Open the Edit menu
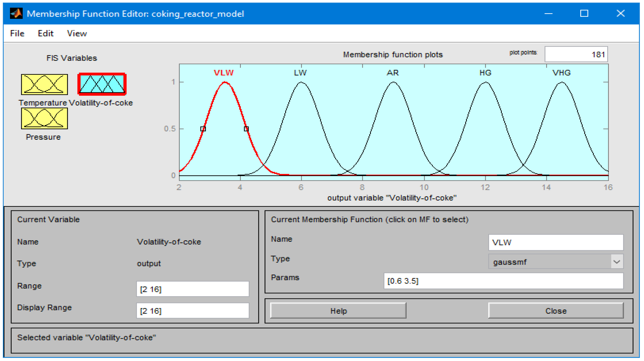The height and width of the screenshot is (361, 644). click(46, 33)
